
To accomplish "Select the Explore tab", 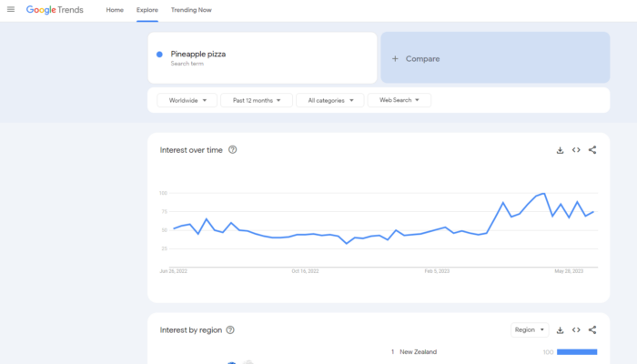I will [147, 10].
